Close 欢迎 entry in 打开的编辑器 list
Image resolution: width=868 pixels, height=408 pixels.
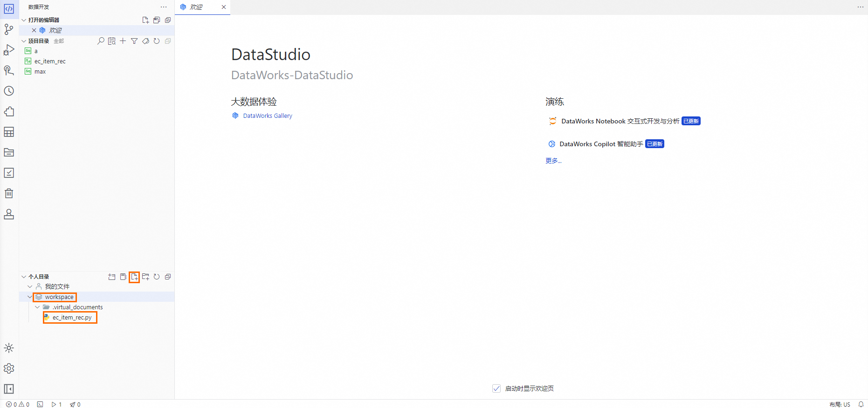(x=34, y=30)
